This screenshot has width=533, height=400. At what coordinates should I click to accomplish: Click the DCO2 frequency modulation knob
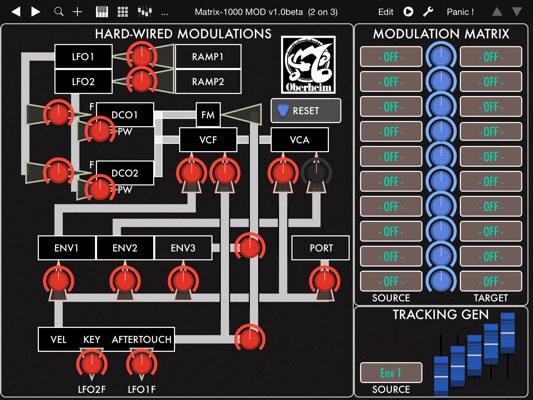pyautogui.click(x=58, y=172)
